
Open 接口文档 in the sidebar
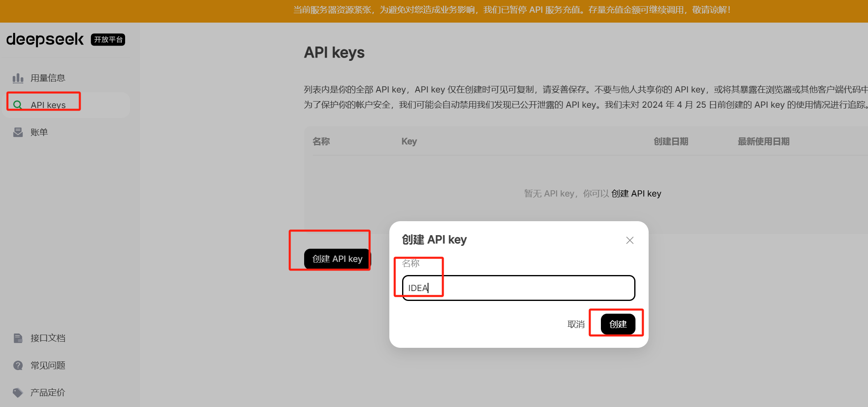point(48,338)
